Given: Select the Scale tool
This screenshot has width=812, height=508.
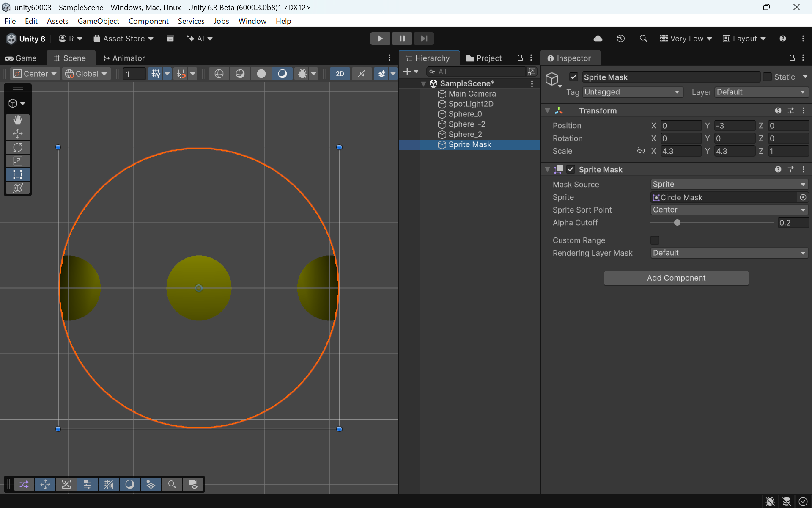Looking at the screenshot, I should 18,161.
